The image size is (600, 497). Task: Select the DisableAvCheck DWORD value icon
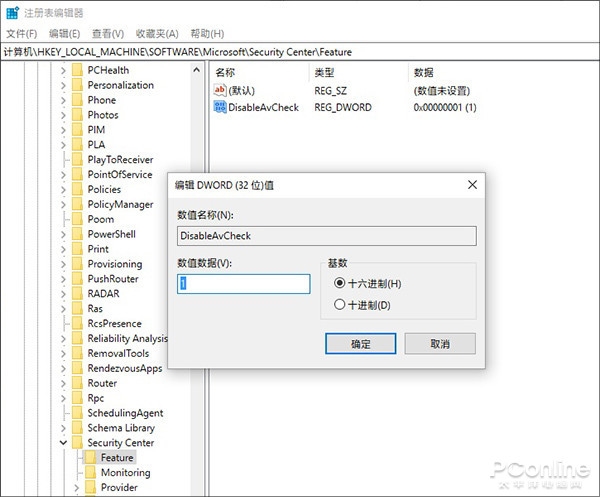[x=220, y=107]
